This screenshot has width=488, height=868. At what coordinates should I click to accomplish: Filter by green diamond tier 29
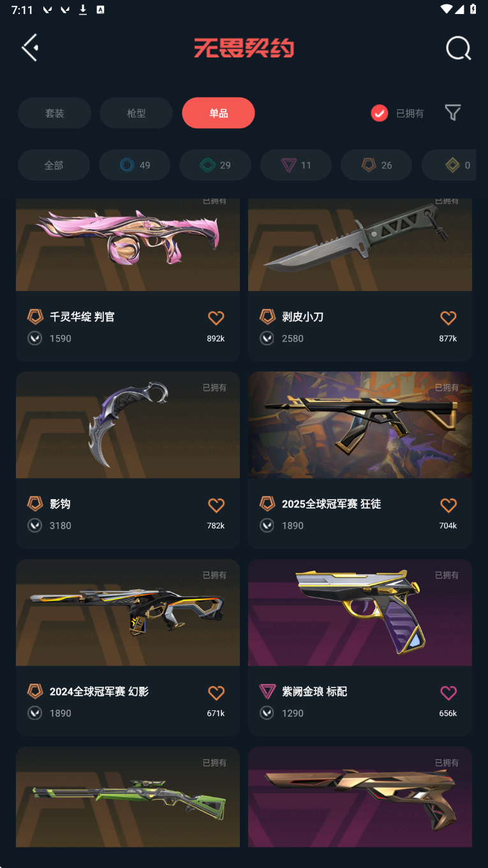pos(215,165)
